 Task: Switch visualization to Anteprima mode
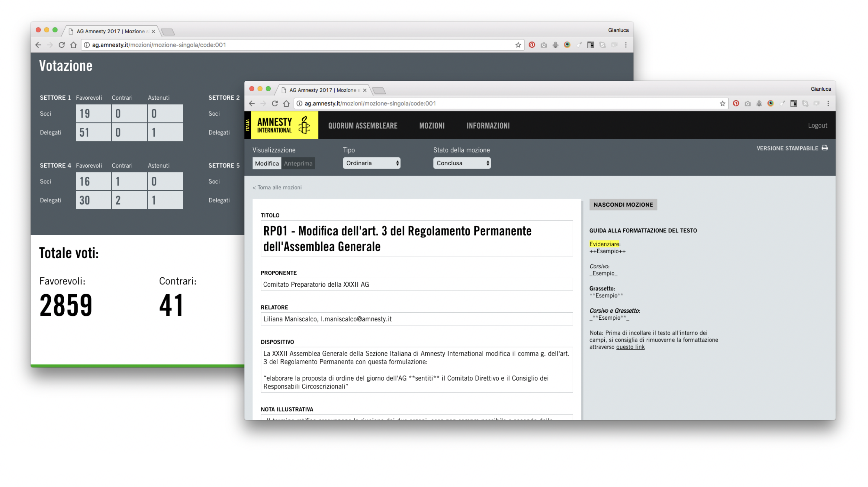tap(298, 163)
